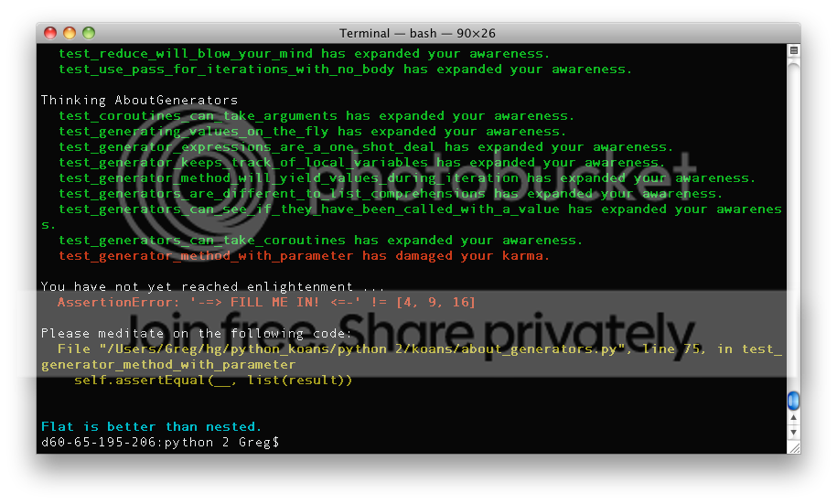Image resolution: width=837 pixels, height=504 pixels.
Task: Click 'test_reduce_will_blow_your_mind' line
Action: (305, 54)
